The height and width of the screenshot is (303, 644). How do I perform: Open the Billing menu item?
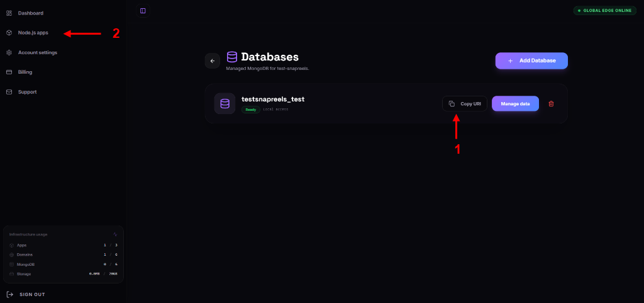tap(25, 72)
